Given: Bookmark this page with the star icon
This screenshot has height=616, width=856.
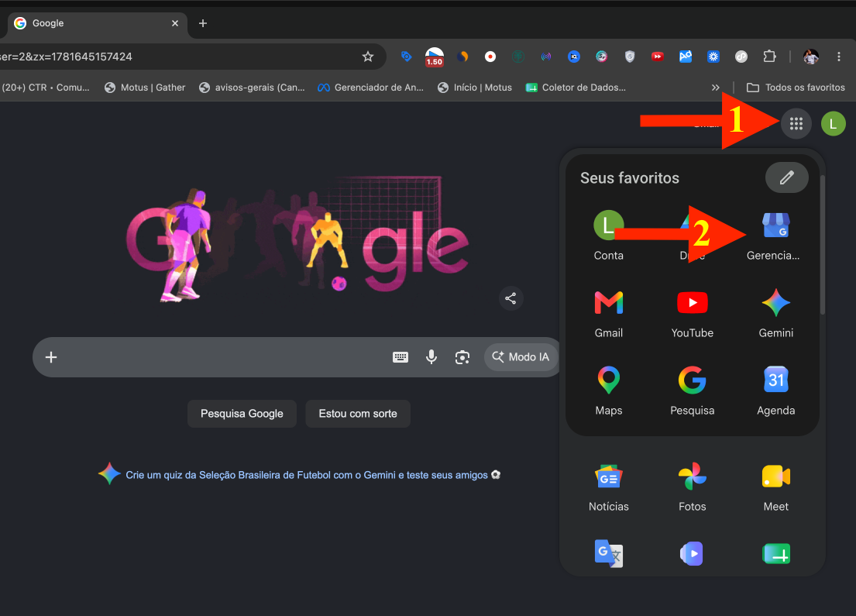Looking at the screenshot, I should (367, 57).
